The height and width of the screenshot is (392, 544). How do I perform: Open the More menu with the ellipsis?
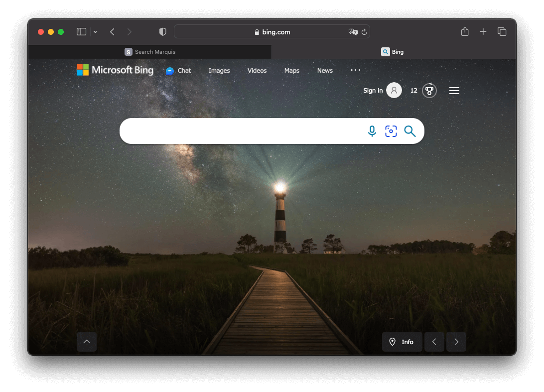click(x=355, y=70)
